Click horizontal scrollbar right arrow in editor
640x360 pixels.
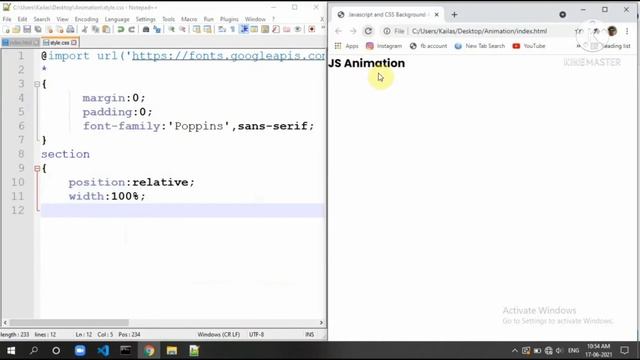[321, 322]
